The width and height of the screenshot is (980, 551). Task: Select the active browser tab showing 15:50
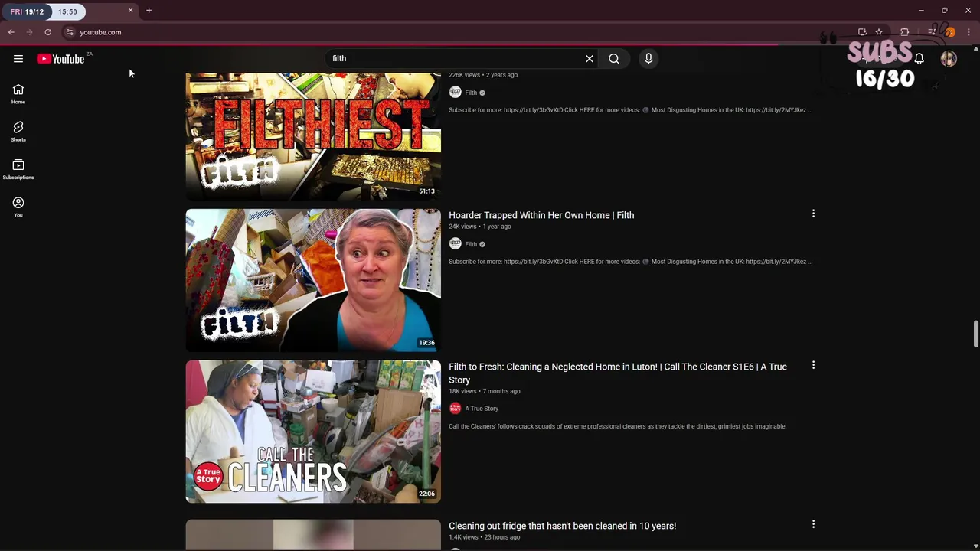pyautogui.click(x=70, y=11)
